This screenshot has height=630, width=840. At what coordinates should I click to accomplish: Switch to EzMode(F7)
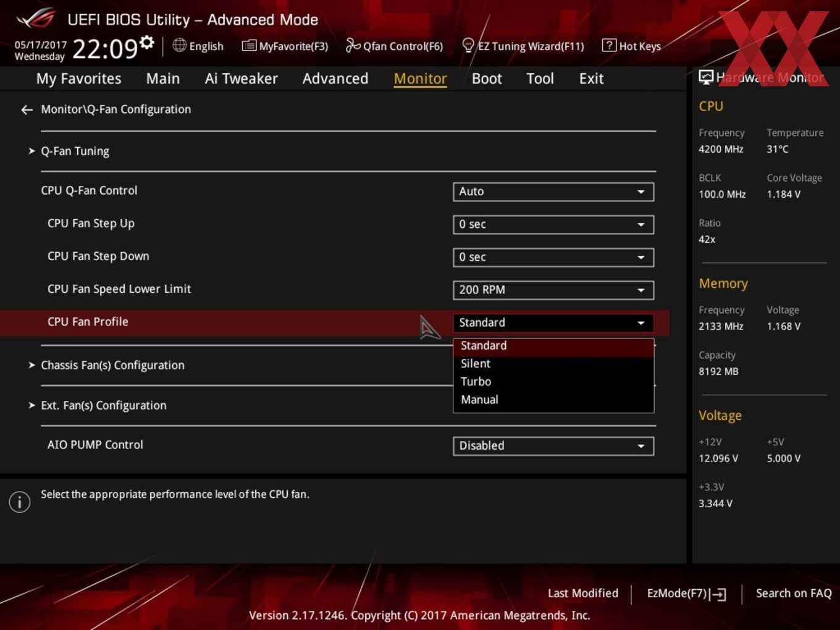(686, 594)
